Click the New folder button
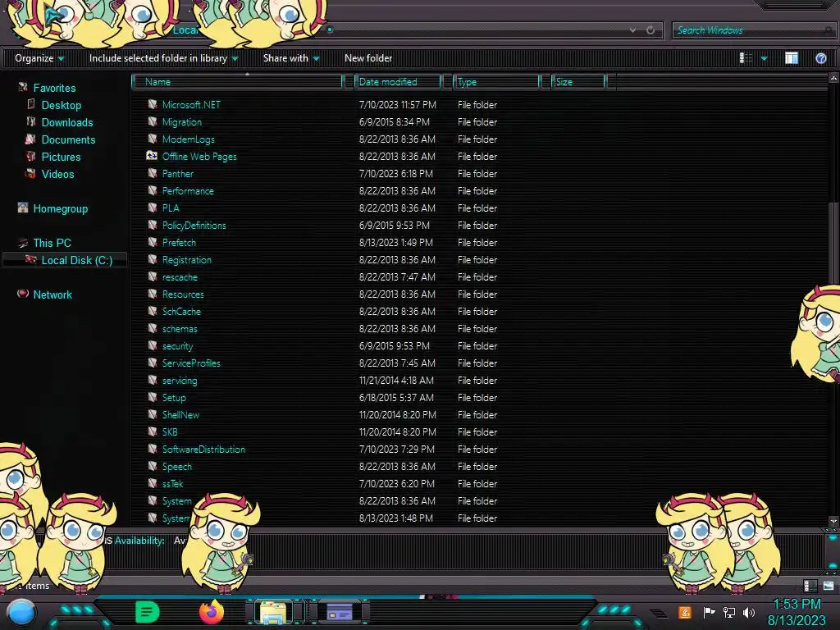The width and height of the screenshot is (840, 630). tap(368, 58)
